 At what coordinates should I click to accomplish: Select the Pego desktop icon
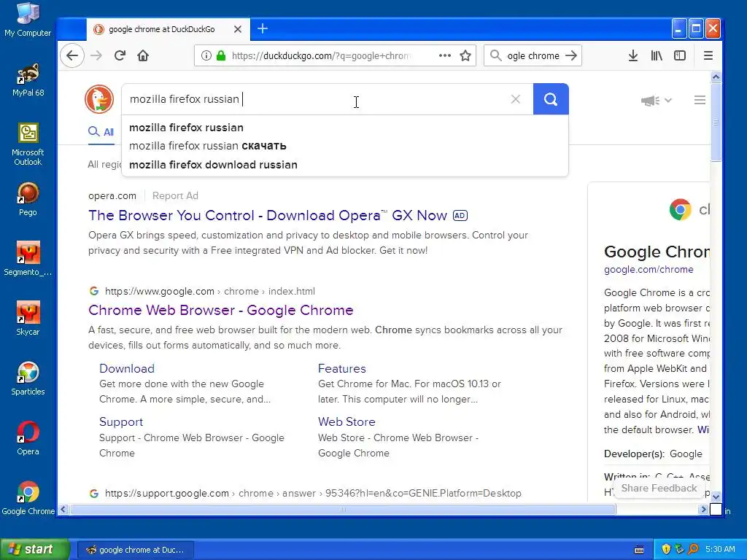(28, 200)
